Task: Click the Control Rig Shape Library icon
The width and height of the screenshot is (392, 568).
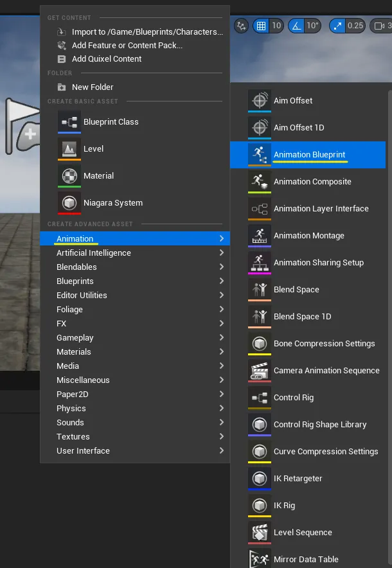Action: pyautogui.click(x=260, y=424)
